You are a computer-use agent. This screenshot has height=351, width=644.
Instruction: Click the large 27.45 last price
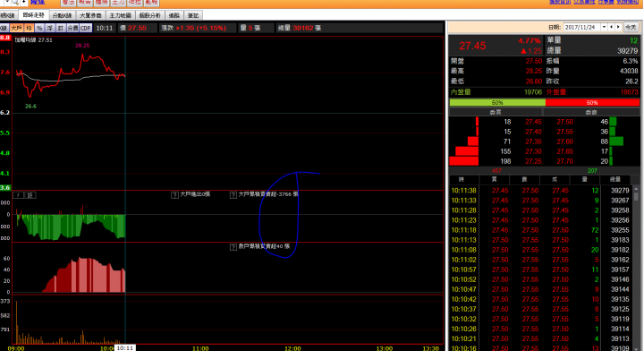472,46
